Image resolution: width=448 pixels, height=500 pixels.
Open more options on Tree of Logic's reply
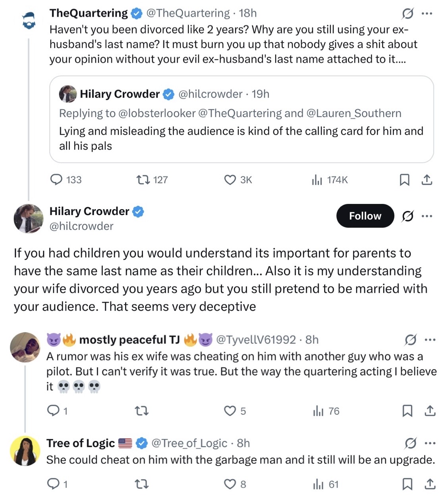pyautogui.click(x=430, y=443)
